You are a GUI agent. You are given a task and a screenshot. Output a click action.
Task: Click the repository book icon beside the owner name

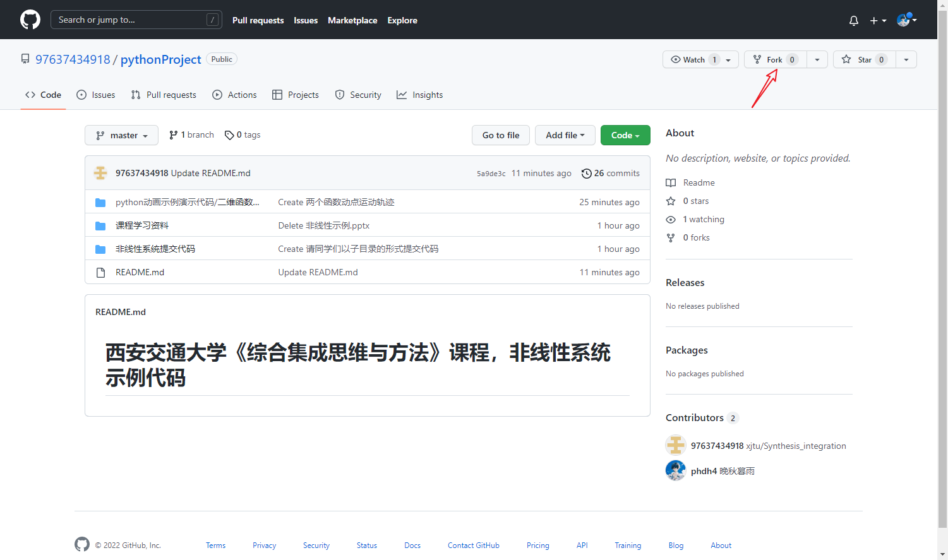(x=25, y=59)
